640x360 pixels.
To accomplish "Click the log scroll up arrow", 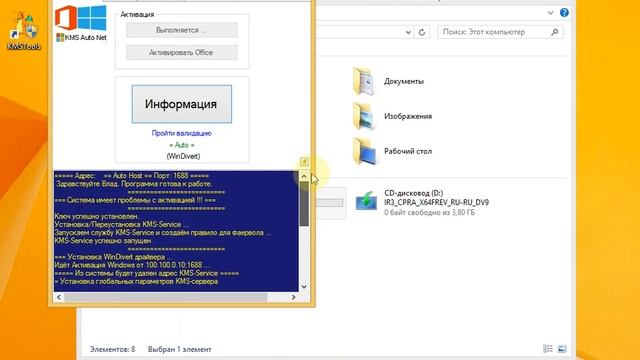I will click(x=304, y=176).
